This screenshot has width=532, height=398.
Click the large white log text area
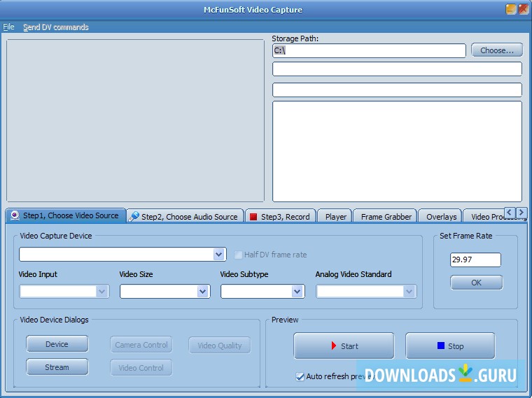tap(397, 151)
